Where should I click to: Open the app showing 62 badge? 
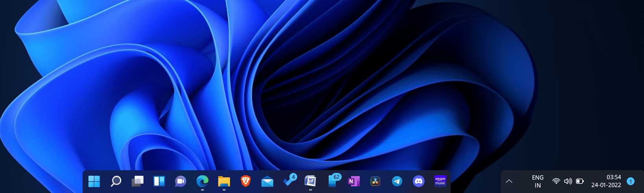(333, 181)
